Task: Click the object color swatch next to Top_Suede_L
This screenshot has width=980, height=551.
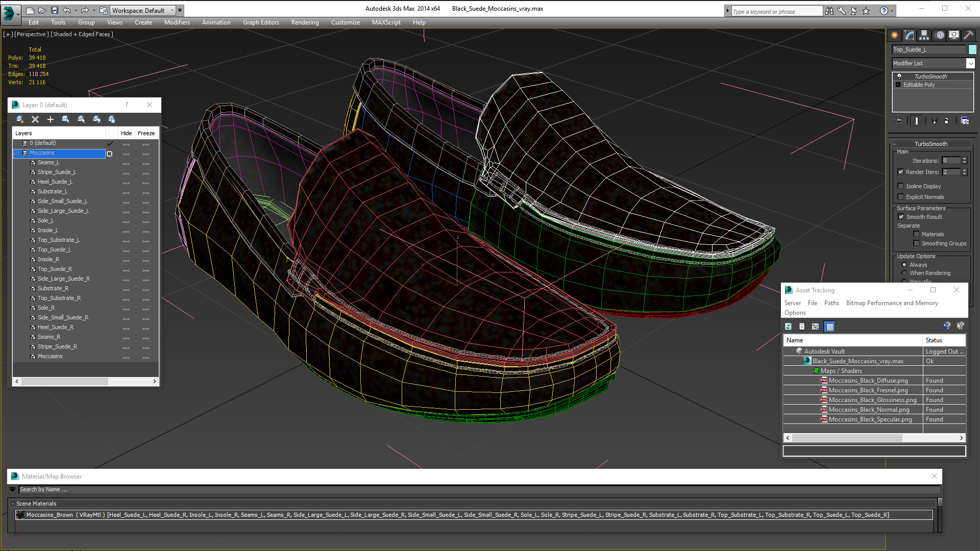Action: 972,49
